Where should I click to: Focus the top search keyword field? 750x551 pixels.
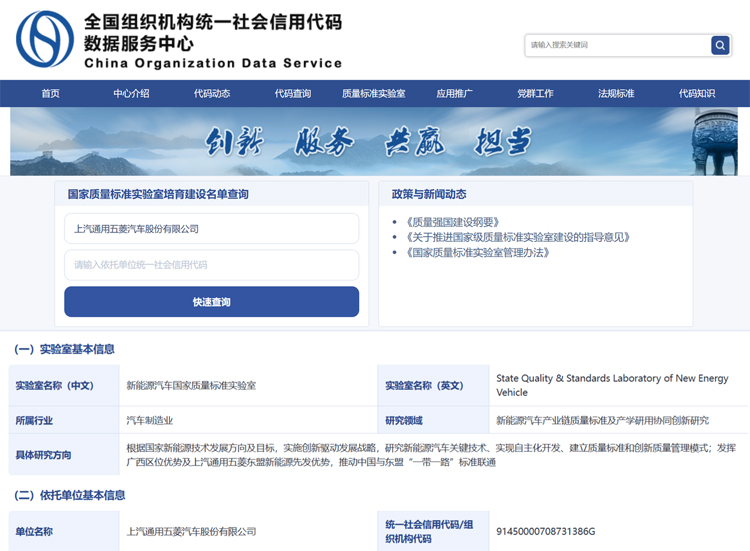coord(618,45)
